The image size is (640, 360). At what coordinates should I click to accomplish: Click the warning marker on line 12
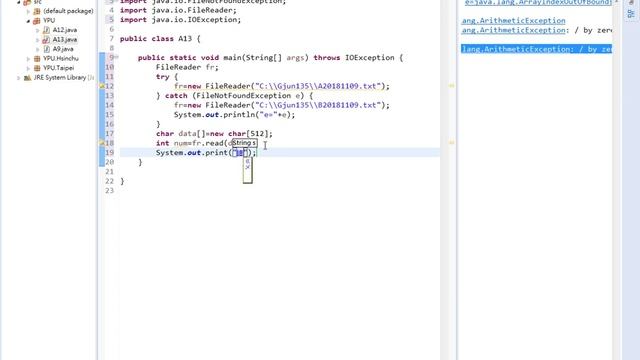point(102,86)
